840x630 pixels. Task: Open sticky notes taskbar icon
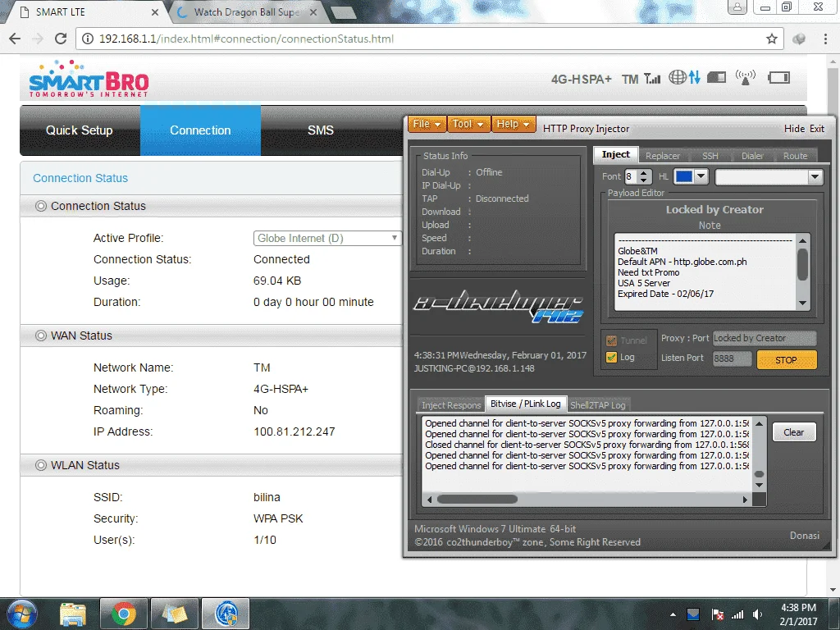coord(175,614)
